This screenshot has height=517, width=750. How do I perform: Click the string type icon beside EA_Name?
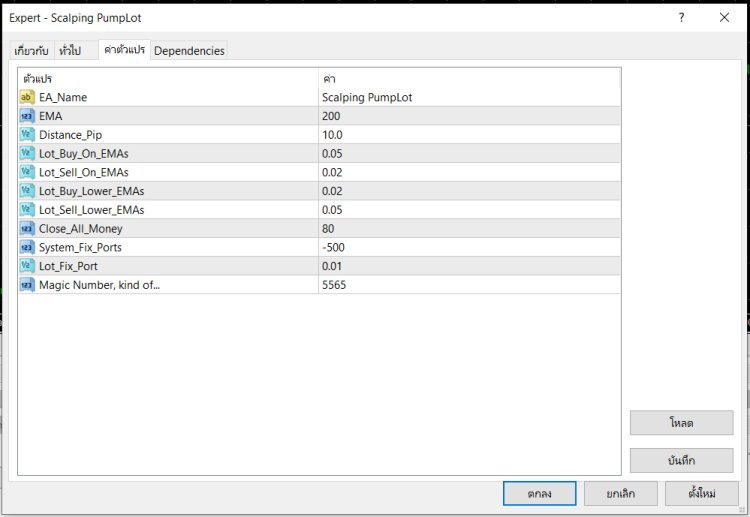[x=27, y=97]
